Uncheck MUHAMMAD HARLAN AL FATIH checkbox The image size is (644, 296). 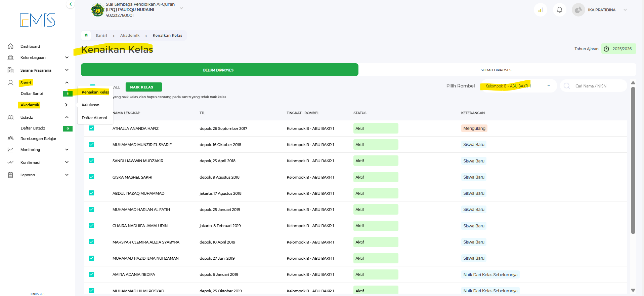pyautogui.click(x=91, y=209)
